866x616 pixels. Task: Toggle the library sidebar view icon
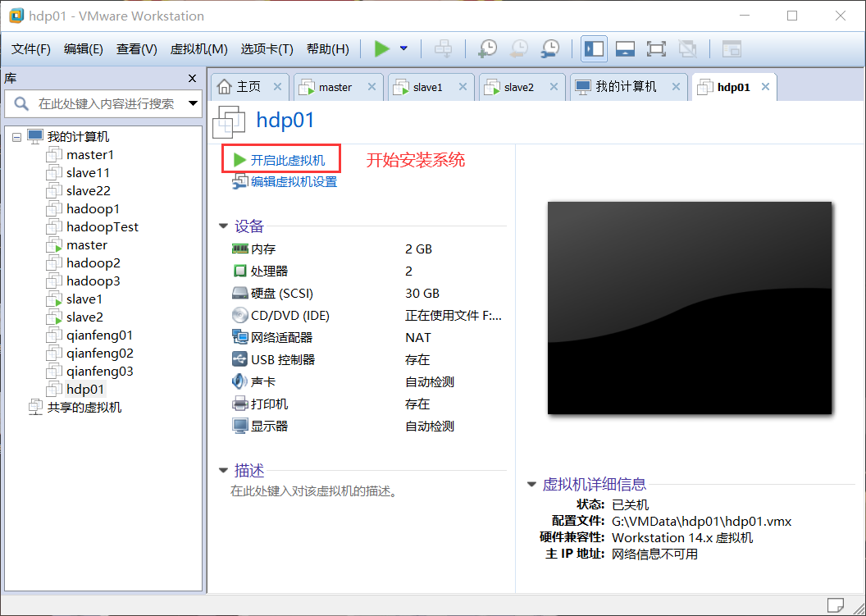click(x=595, y=48)
